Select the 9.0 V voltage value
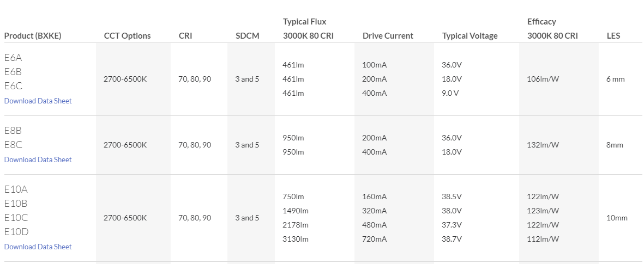The image size is (644, 264). coord(450,93)
